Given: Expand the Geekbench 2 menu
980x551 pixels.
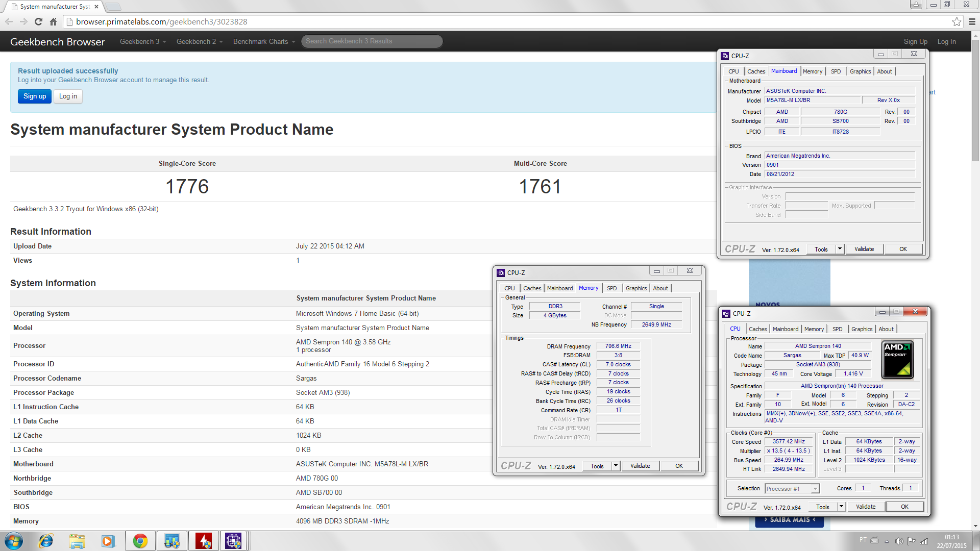Looking at the screenshot, I should [200, 41].
